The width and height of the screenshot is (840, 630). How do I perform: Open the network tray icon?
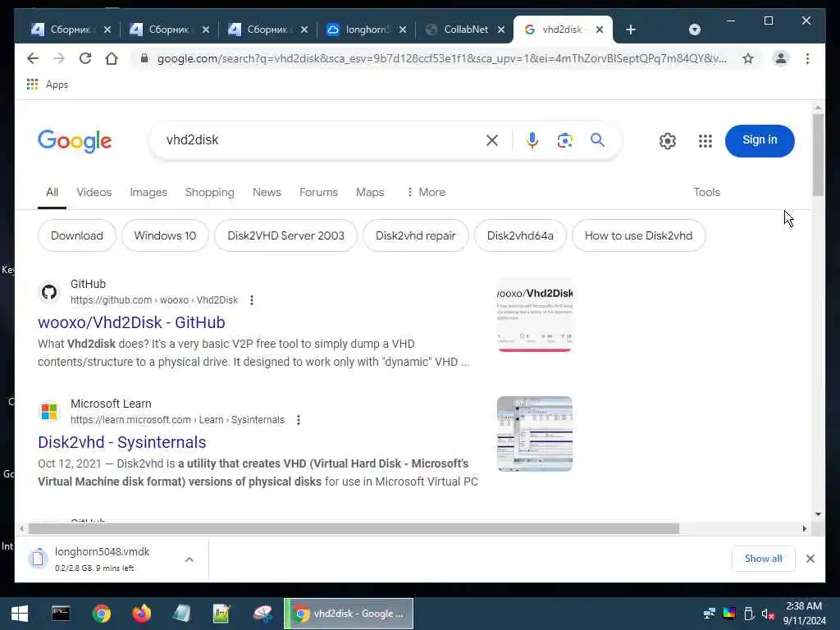[x=710, y=614]
